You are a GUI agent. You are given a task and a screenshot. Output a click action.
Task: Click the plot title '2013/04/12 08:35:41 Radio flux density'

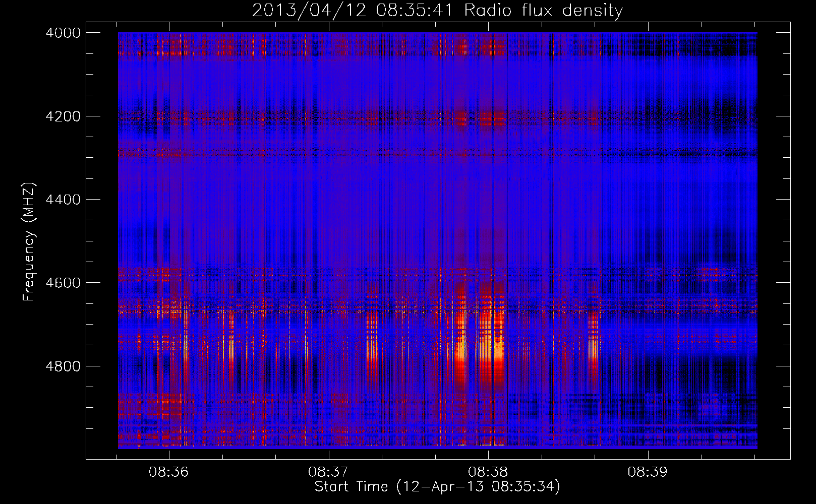click(x=437, y=10)
